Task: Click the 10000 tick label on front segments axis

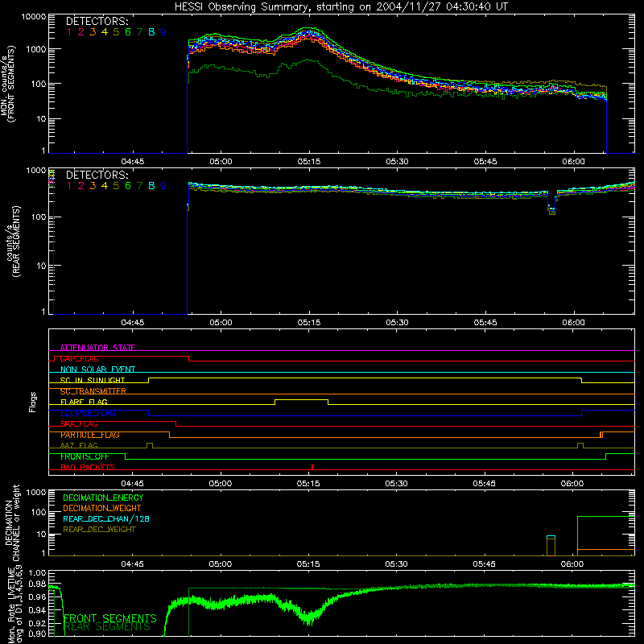Action: (x=34, y=17)
